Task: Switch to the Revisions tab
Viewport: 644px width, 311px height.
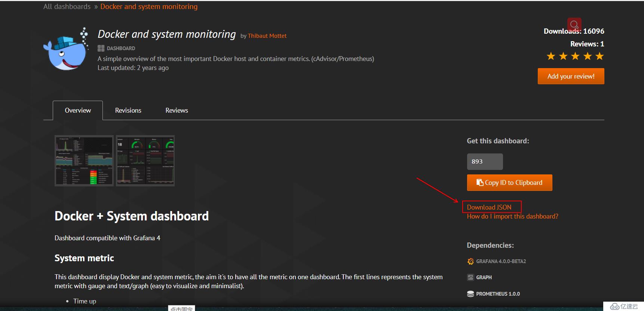Action: (x=128, y=110)
